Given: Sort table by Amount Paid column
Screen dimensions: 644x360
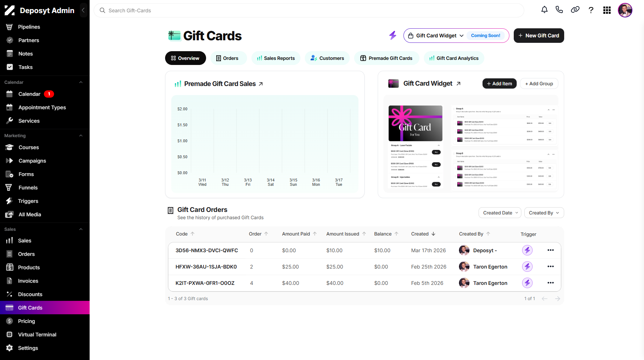Looking at the screenshot, I should click(x=299, y=234).
